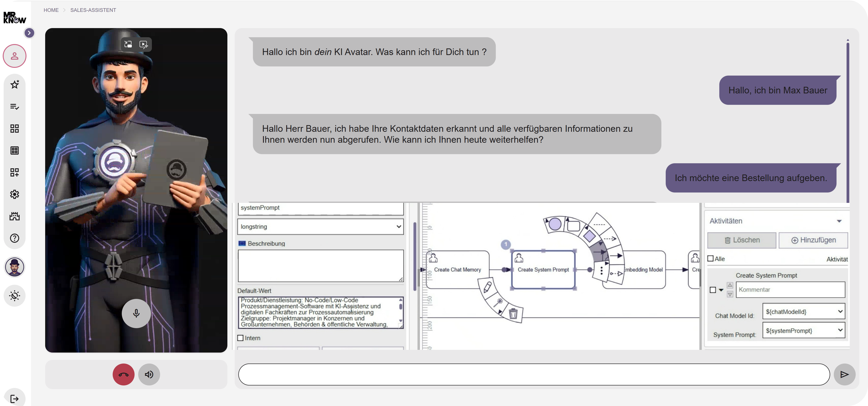
Task: Open the settings gear in the sidebar
Action: pyautogui.click(x=15, y=194)
